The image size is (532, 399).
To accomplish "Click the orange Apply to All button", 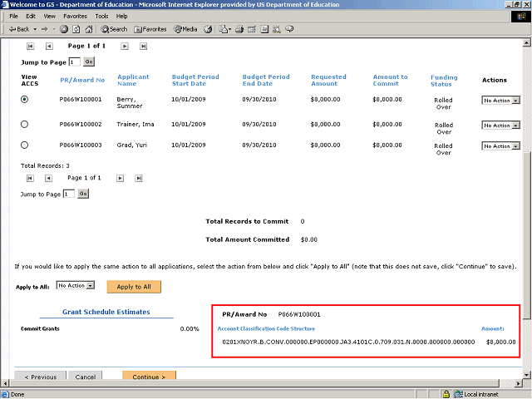I will pos(133,286).
